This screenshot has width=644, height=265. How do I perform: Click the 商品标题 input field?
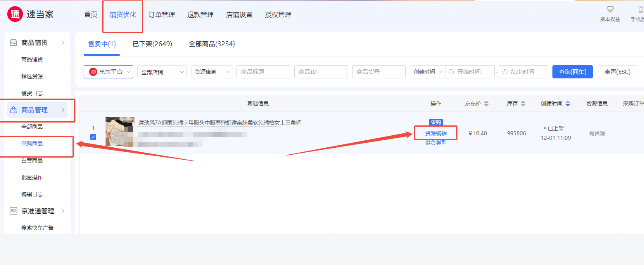point(263,72)
